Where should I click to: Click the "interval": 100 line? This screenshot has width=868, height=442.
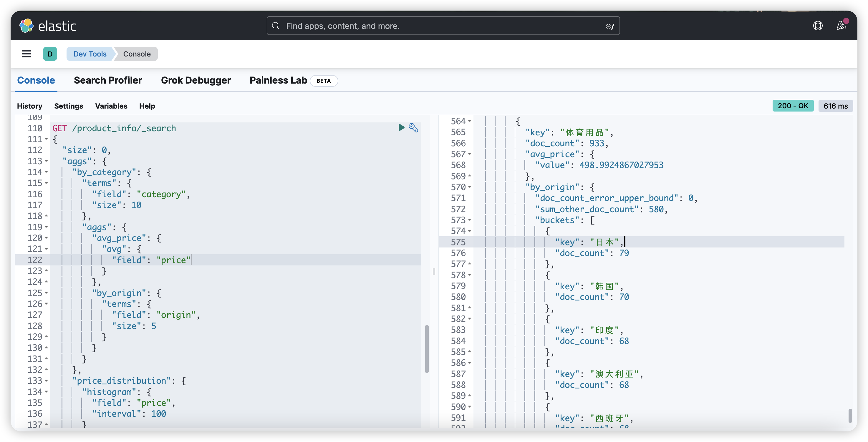(x=129, y=414)
